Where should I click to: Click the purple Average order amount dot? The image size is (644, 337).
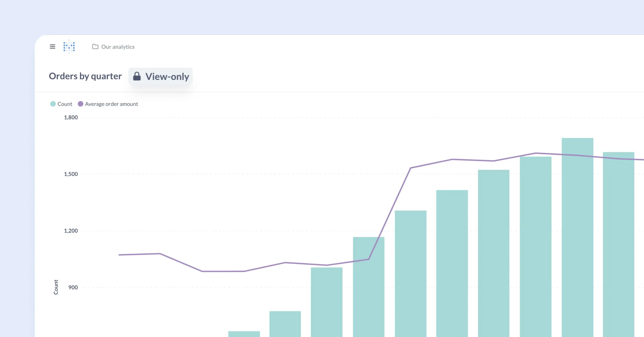80,104
